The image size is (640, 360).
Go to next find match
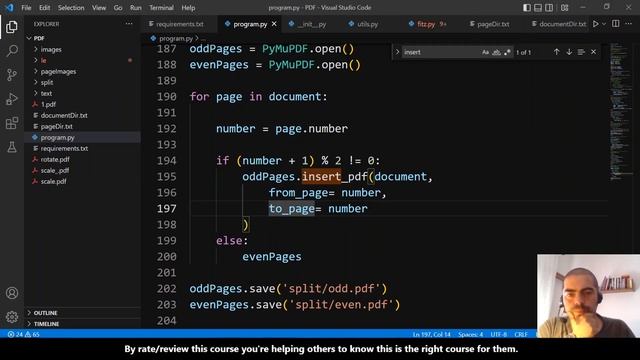coord(569,52)
